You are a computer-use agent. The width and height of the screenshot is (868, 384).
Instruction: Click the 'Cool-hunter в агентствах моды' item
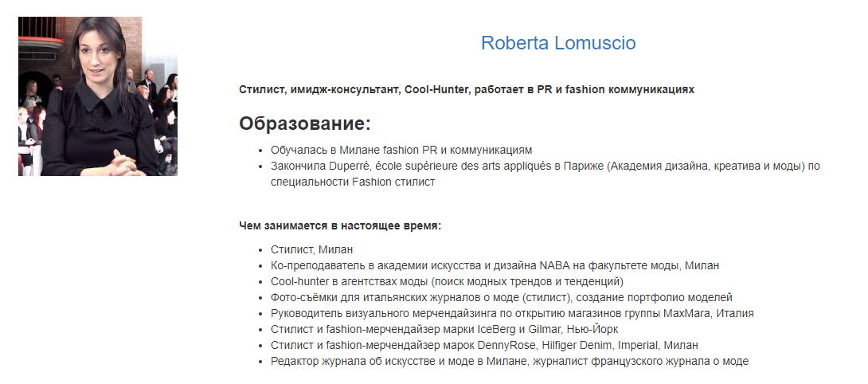[x=447, y=281]
